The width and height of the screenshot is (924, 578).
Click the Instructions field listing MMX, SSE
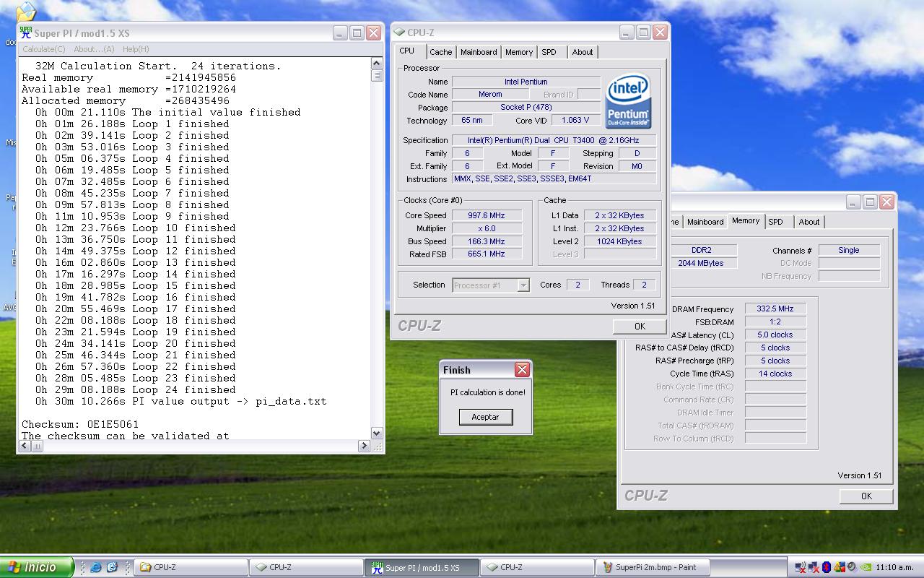click(554, 178)
